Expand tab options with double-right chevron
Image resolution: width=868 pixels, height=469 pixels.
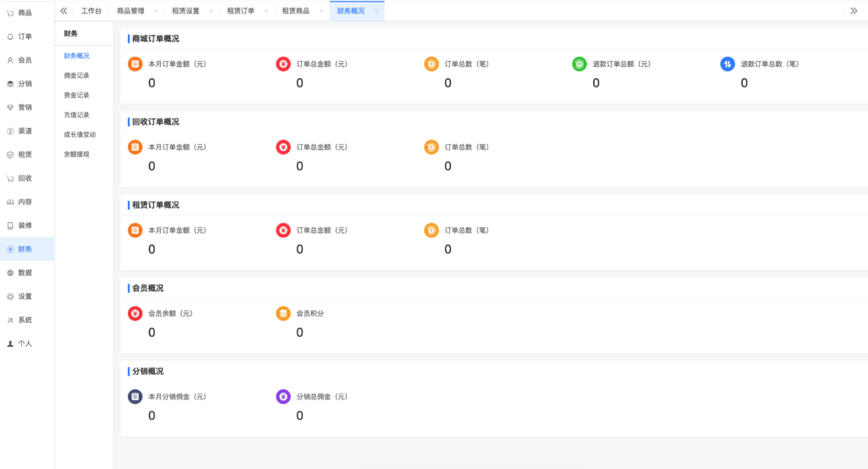[854, 10]
